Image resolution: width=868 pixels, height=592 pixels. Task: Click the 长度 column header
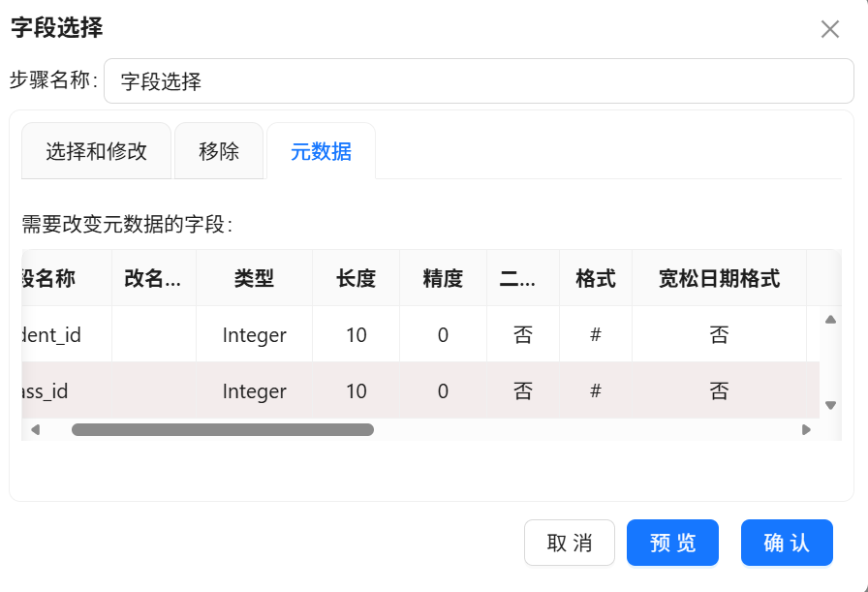tap(356, 278)
